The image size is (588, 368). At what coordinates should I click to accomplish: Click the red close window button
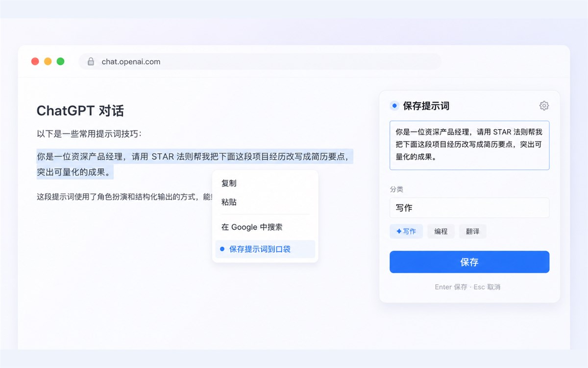[x=35, y=61]
